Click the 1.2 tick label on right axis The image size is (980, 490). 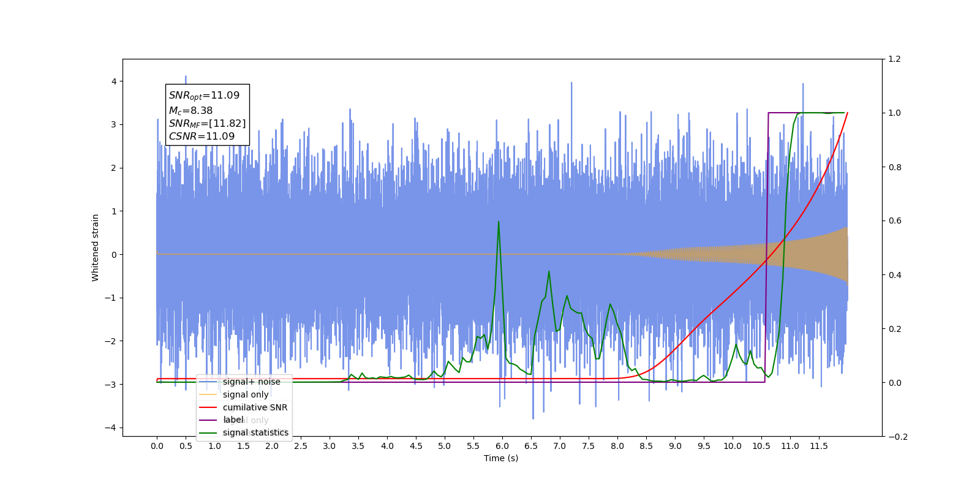[894, 59]
